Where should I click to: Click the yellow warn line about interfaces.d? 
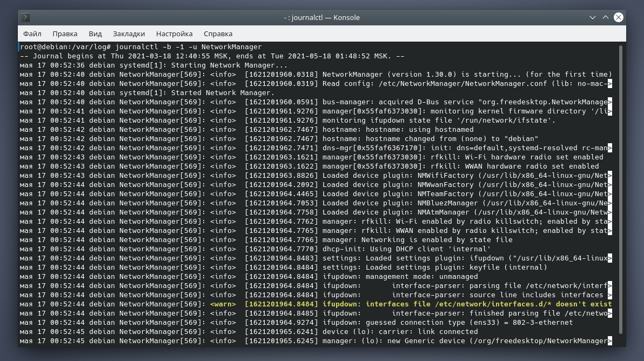pos(411,304)
